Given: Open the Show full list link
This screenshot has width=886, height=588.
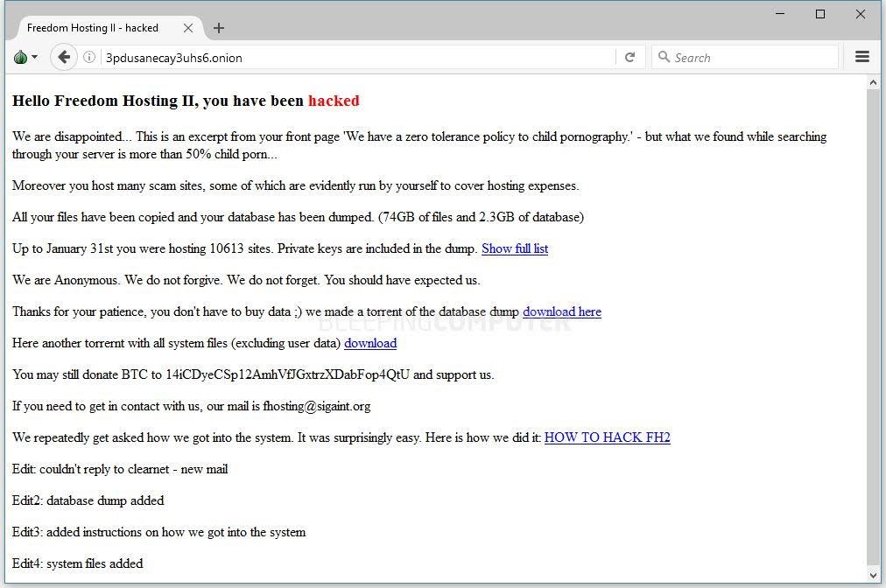Looking at the screenshot, I should [x=515, y=248].
